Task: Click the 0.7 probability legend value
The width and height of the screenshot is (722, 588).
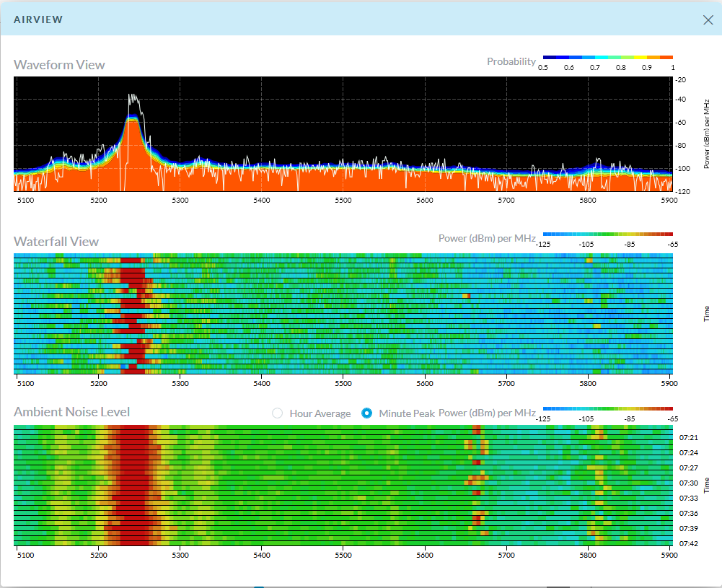Action: pyautogui.click(x=595, y=68)
